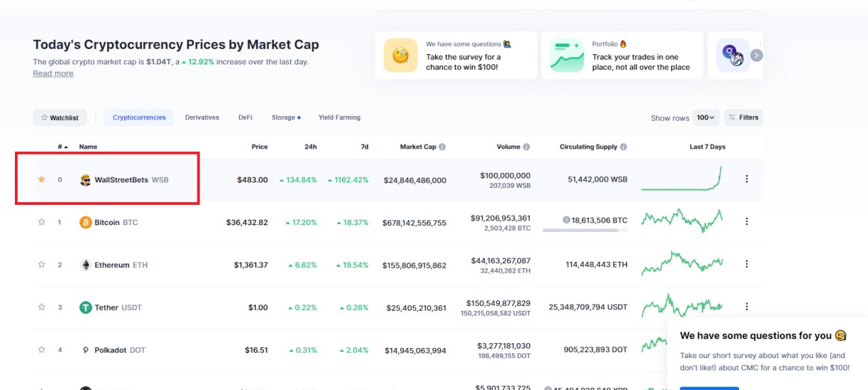Open the WallStreetBets 7-day sparkline chart
The image size is (868, 390).
pyautogui.click(x=682, y=178)
